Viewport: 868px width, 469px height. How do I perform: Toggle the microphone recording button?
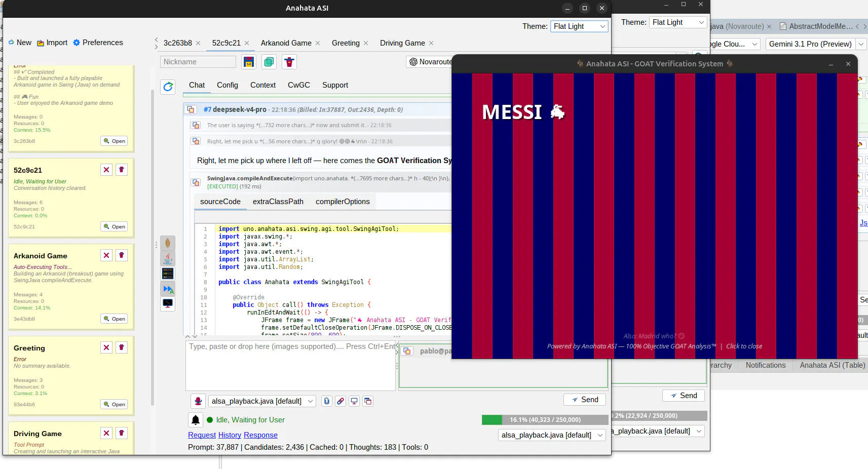tap(198, 401)
